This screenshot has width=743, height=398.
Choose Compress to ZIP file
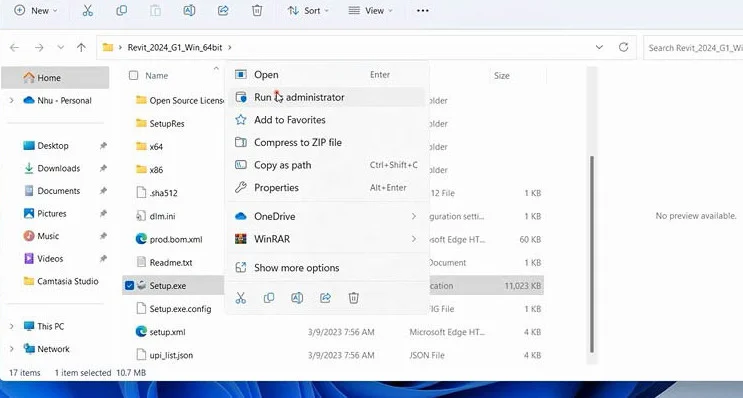(x=327, y=143)
